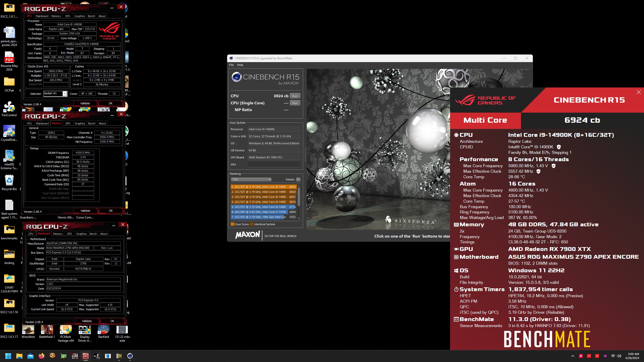
Task: Launch the Battlefield 1 desktop shortcut
Action: tap(47, 332)
